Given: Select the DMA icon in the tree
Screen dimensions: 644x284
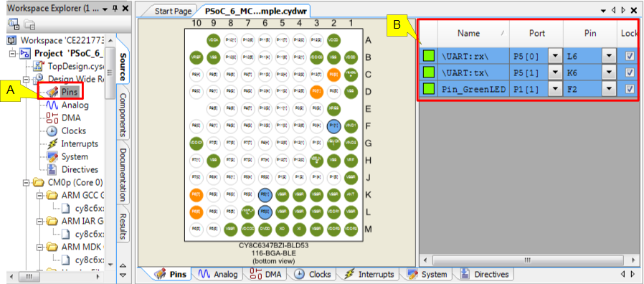Looking at the screenshot, I should pyautogui.click(x=52, y=118).
